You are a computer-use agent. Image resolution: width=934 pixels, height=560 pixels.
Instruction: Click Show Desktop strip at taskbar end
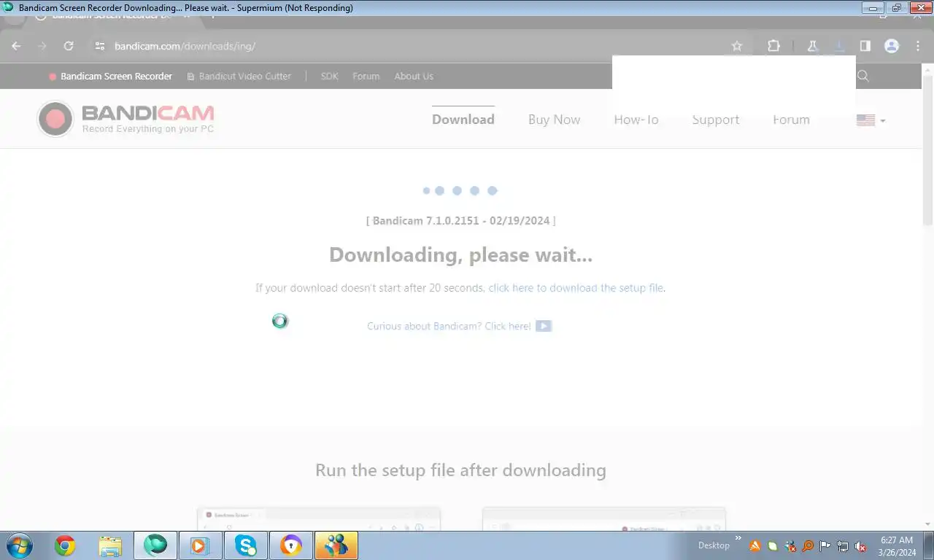click(929, 545)
